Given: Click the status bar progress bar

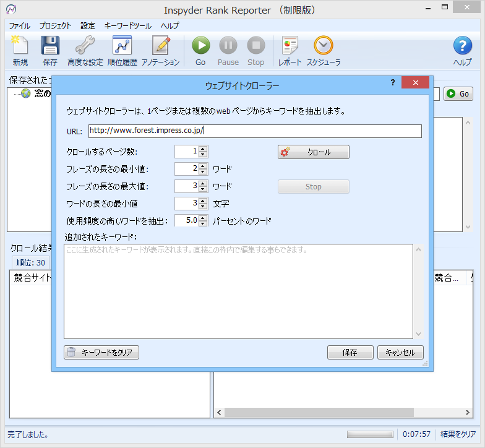Looking at the screenshot, I should (370, 434).
